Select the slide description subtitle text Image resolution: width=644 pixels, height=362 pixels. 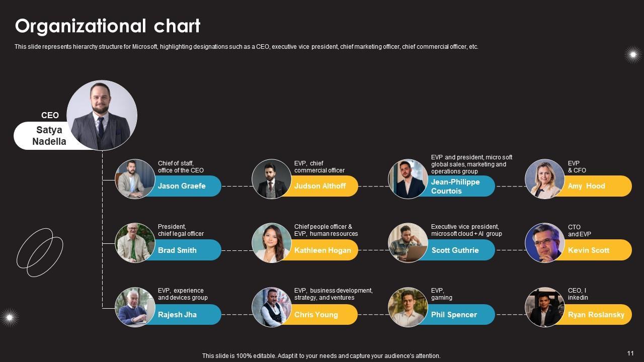(247, 47)
